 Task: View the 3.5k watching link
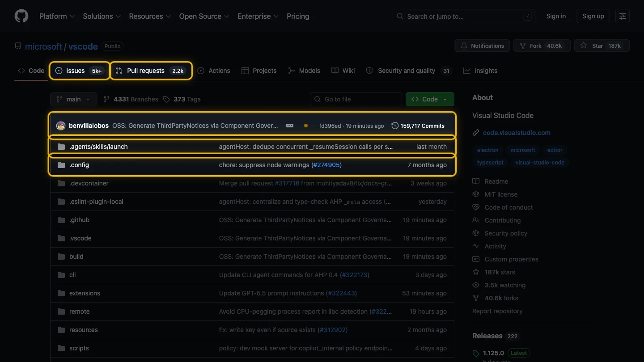pos(499,285)
